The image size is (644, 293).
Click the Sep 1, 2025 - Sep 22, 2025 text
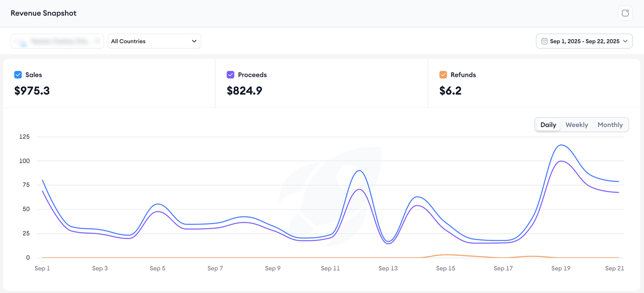(x=585, y=41)
